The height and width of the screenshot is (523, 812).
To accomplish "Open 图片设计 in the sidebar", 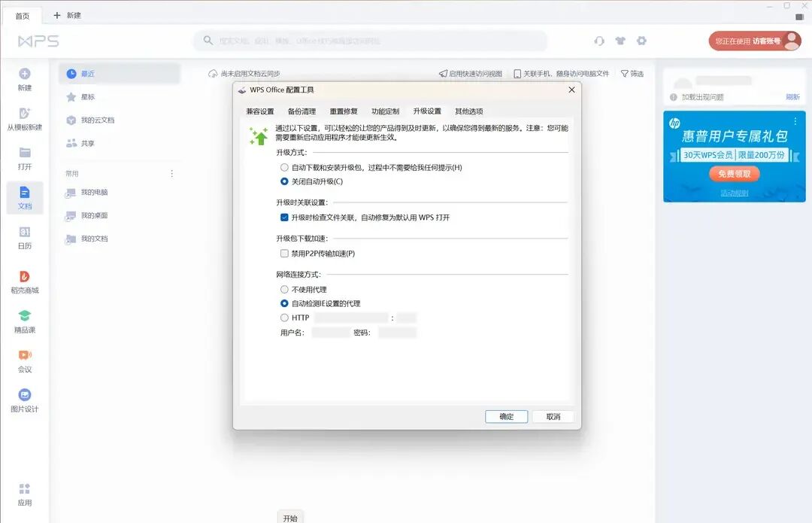I will (x=24, y=401).
